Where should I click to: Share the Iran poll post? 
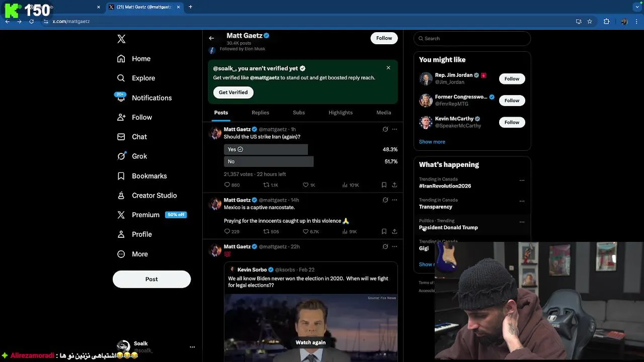(x=394, y=185)
